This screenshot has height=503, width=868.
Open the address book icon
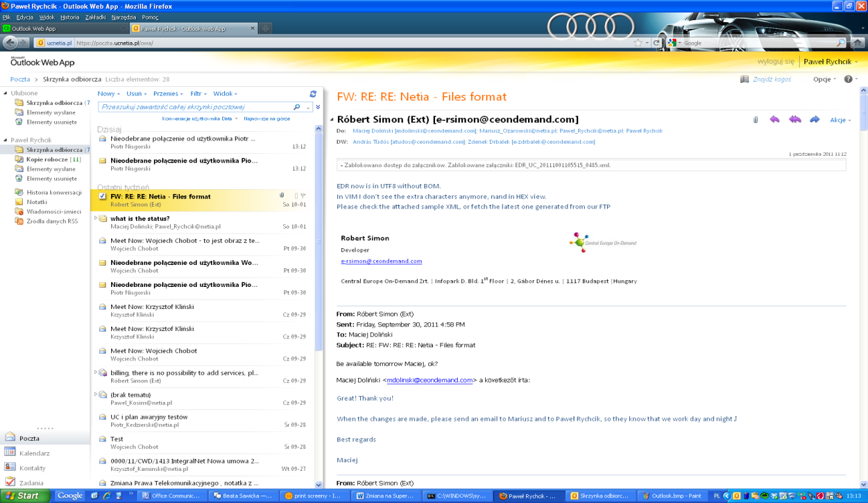click(x=744, y=79)
